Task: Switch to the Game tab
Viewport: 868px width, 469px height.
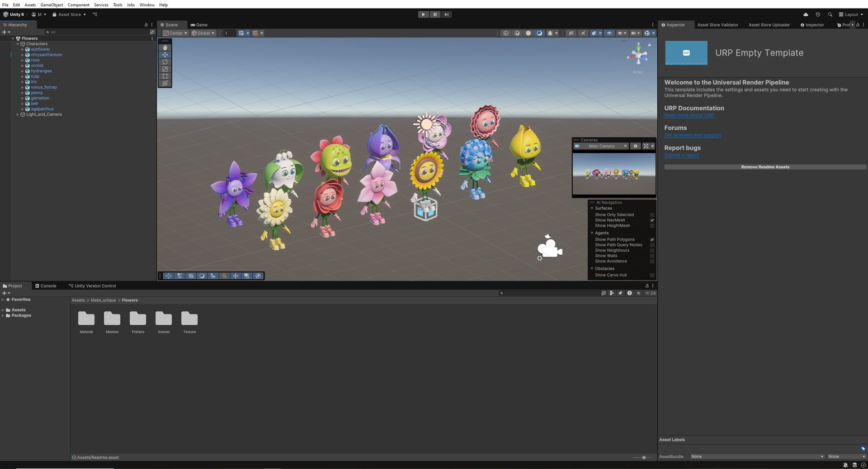Action: pos(199,25)
